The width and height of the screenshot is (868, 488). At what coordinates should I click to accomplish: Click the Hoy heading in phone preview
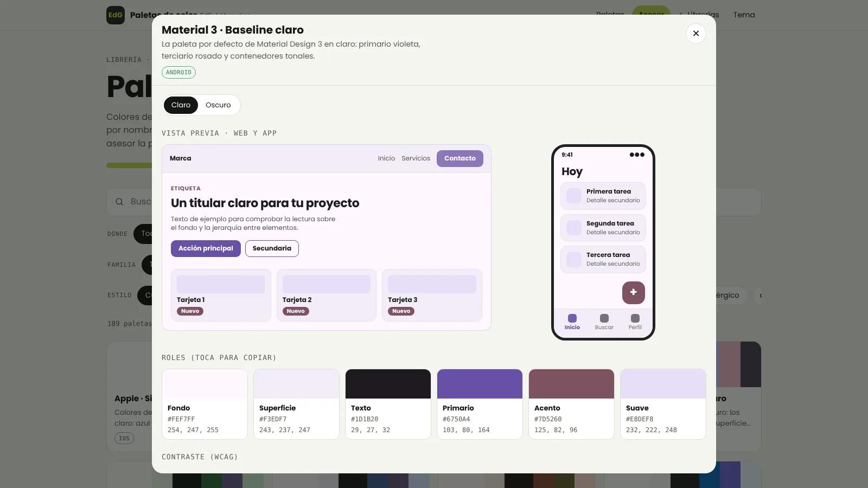[x=572, y=171]
